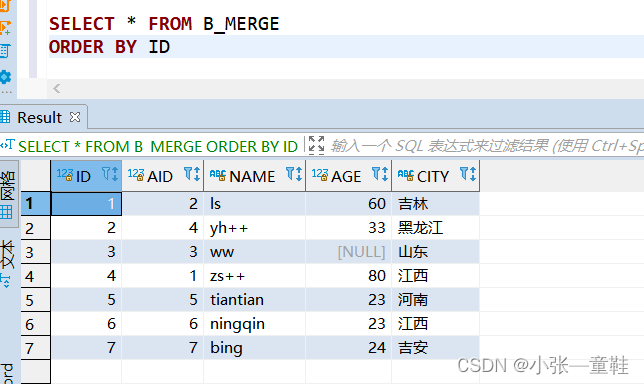Click the SQL filter expression input field
644x384 pixels.
coord(486,146)
